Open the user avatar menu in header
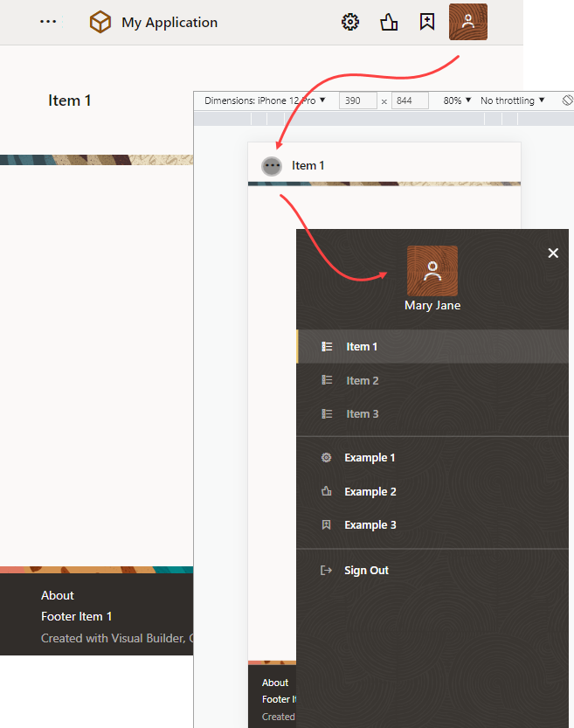Image resolution: width=574 pixels, height=728 pixels. (x=468, y=22)
